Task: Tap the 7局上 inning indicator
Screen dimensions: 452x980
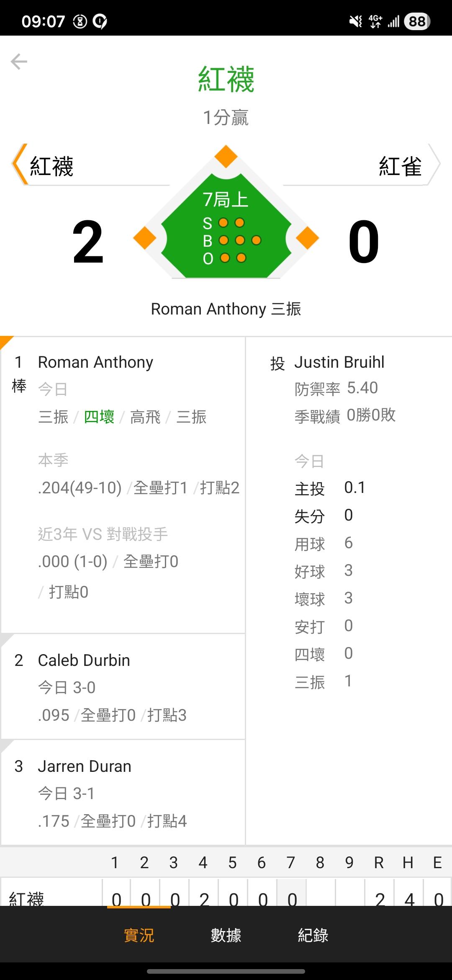Action: pos(226,199)
